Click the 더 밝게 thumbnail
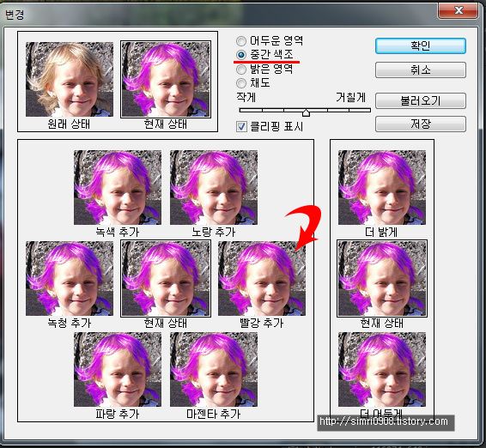This screenshot has height=448, width=486. pyautogui.click(x=382, y=187)
